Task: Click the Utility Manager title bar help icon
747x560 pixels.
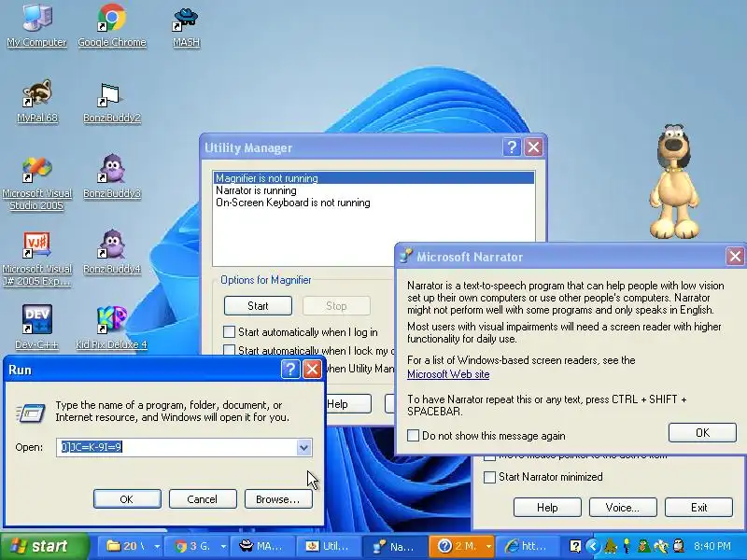Action: point(512,147)
